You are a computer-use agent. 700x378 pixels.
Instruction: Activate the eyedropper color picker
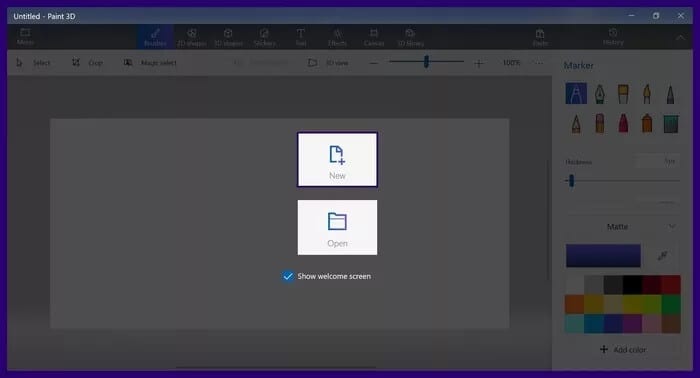(662, 255)
